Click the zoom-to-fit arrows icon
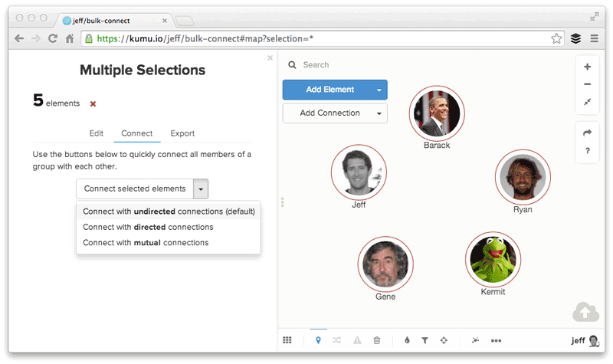613x364 pixels. (587, 102)
